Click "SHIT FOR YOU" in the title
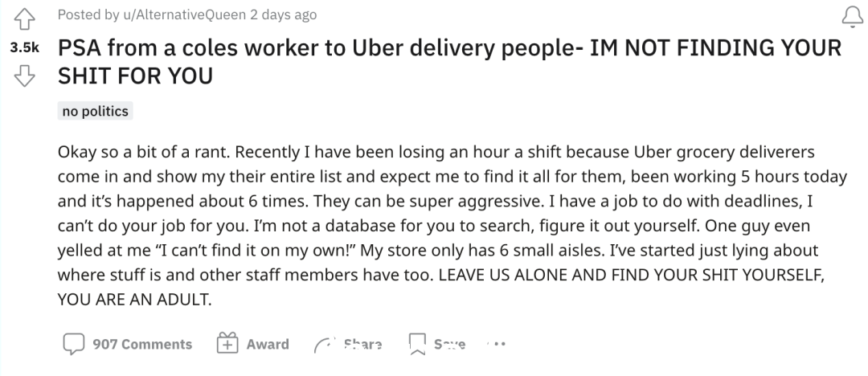This screenshot has height=376, width=868. (x=135, y=76)
